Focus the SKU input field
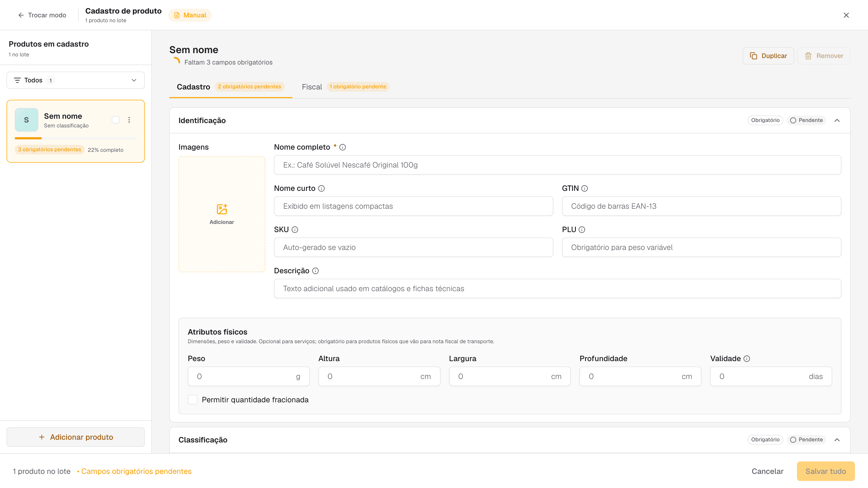The width and height of the screenshot is (868, 488). pos(413,247)
